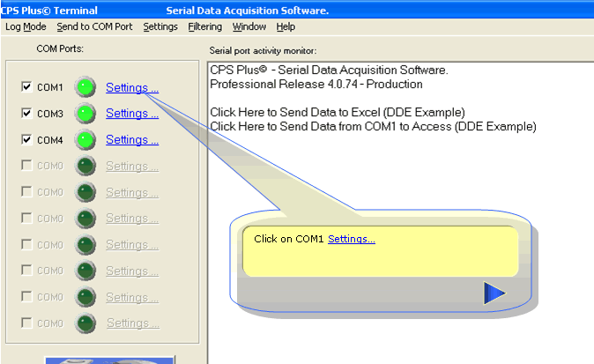Click the green status LED for COM4
594x364 pixels.
85,139
